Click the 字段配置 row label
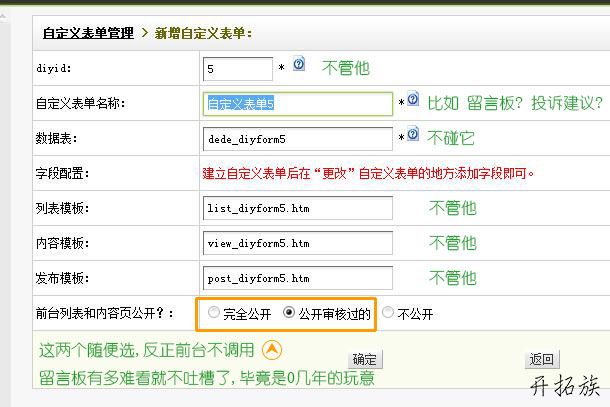This screenshot has width=610, height=407. 62,173
